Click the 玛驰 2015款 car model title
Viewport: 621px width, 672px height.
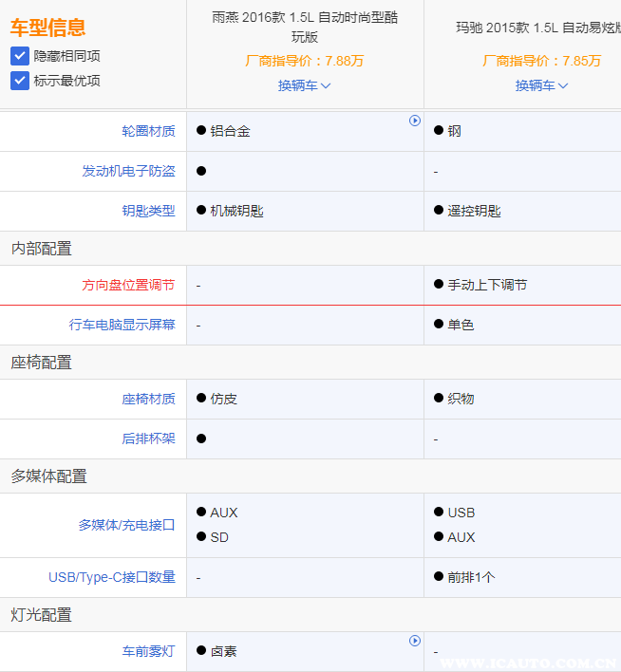tap(537, 28)
